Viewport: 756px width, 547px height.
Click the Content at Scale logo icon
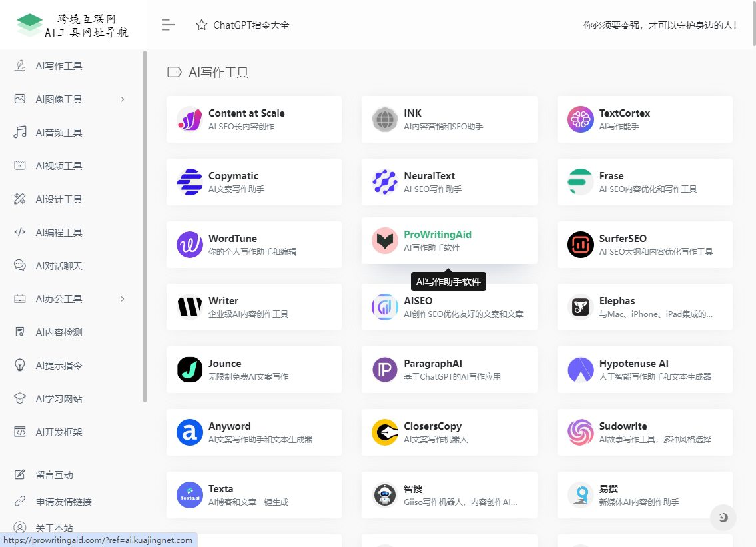tap(189, 119)
